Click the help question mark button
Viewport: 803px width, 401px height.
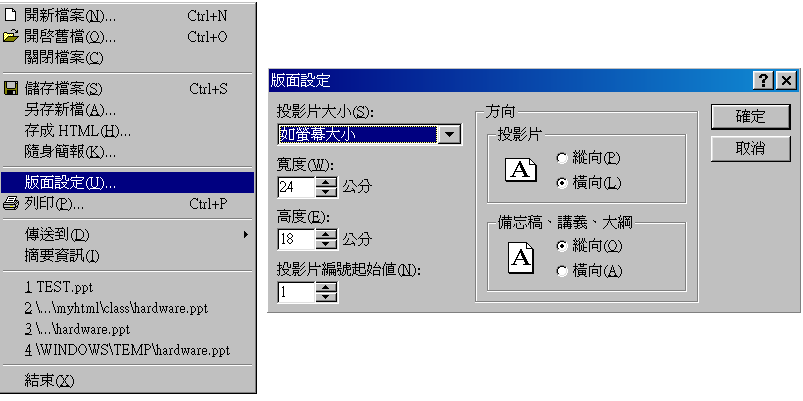tap(764, 81)
